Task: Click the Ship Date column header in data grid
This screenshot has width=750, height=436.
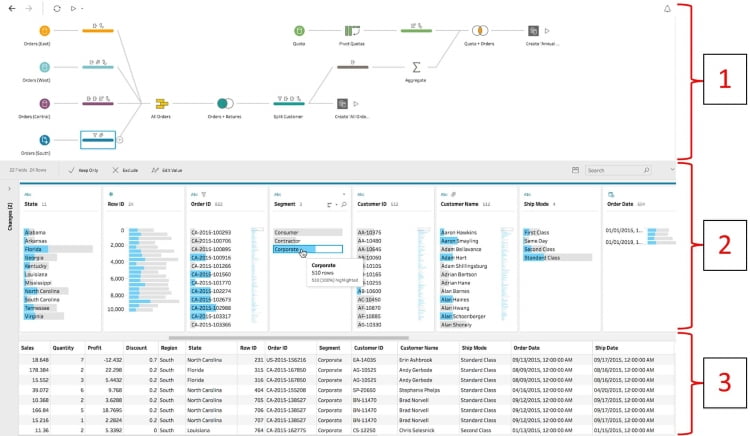Action: (x=607, y=348)
